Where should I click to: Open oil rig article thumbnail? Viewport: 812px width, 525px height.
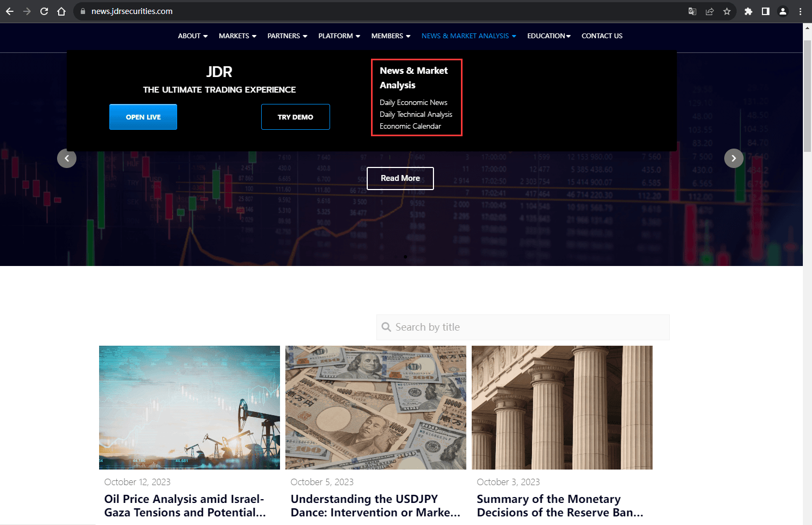tap(190, 408)
